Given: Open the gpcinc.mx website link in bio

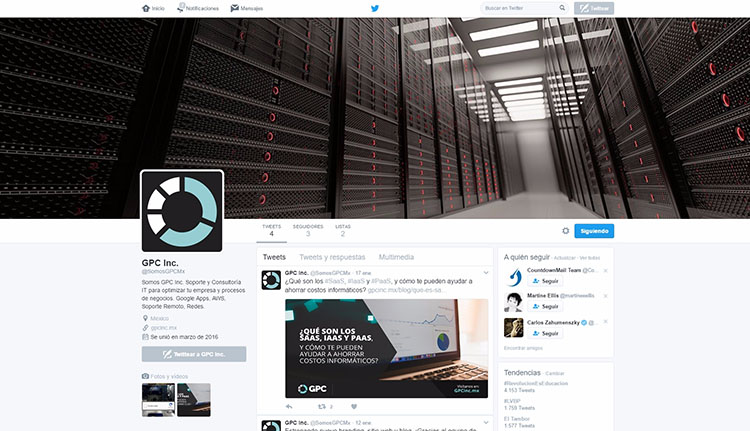Looking at the screenshot, I should (164, 328).
